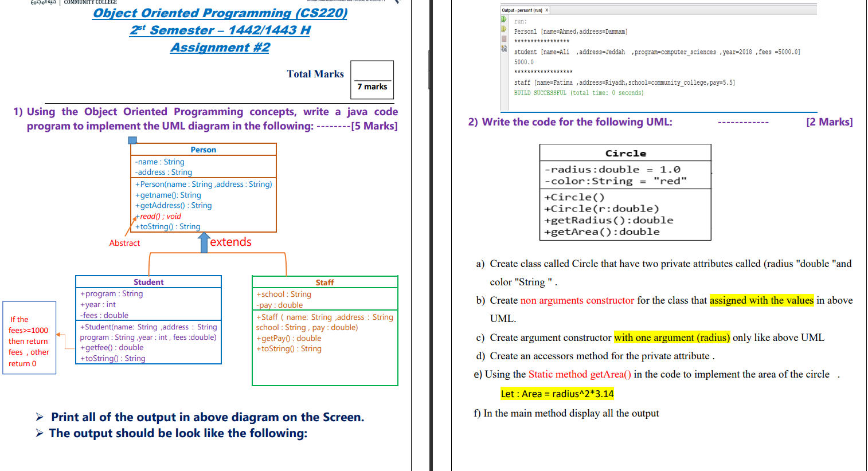Click '+toString() : String' in Staff class
The width and height of the screenshot is (868, 471).
pos(289,349)
